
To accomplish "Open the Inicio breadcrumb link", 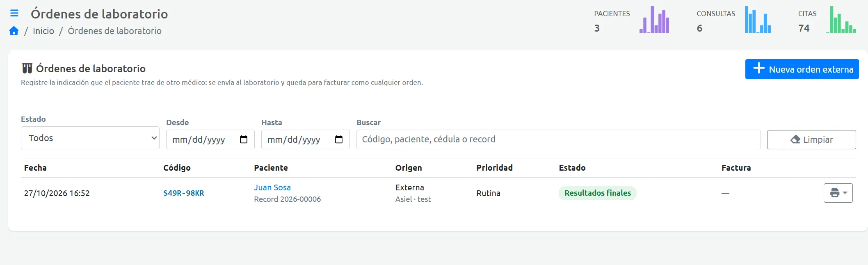I will pos(43,31).
